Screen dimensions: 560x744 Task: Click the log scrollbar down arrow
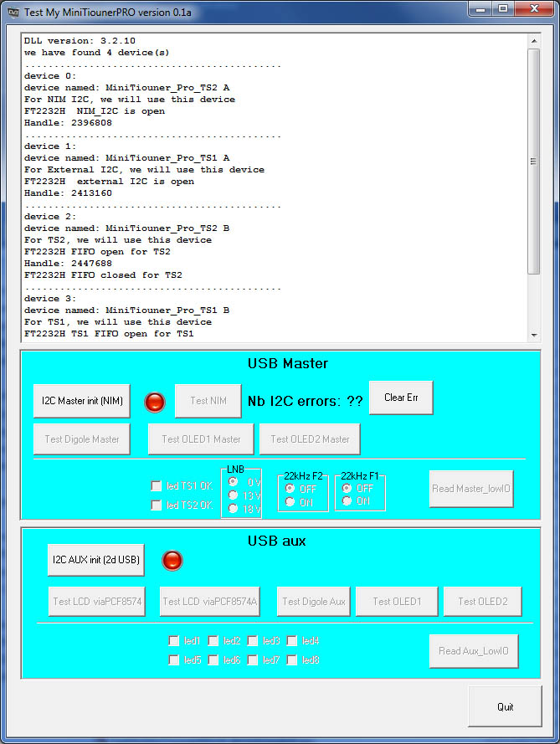534,335
